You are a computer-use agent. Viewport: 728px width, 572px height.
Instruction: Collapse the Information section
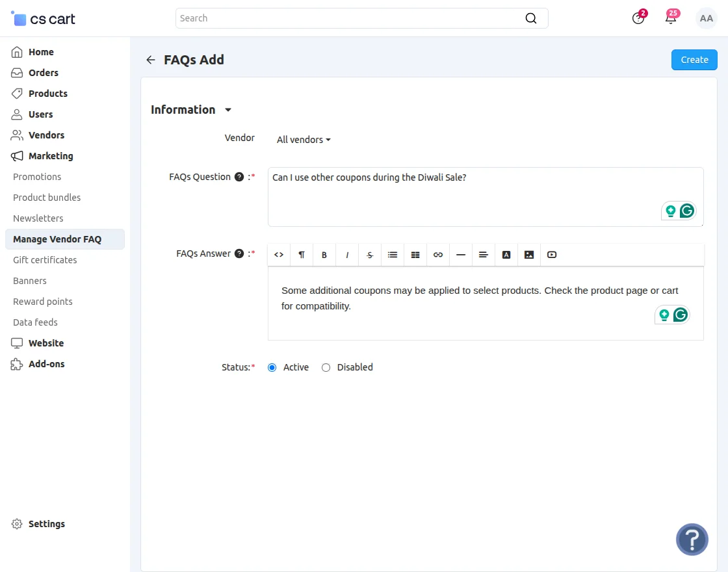point(227,110)
